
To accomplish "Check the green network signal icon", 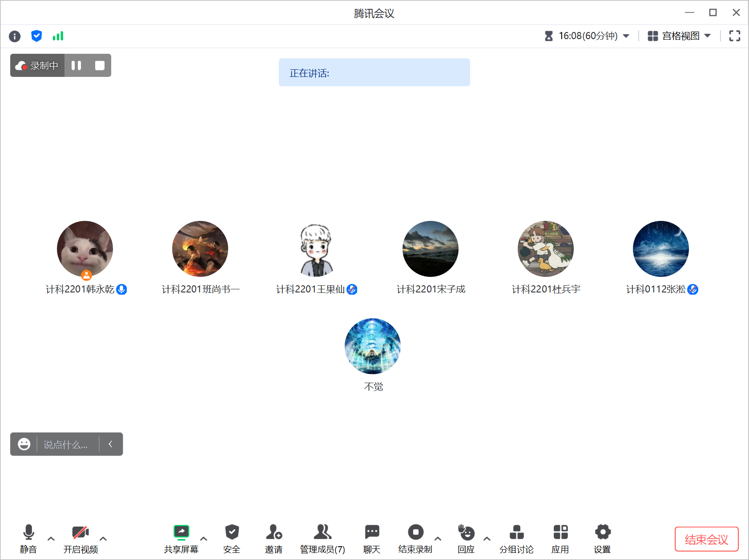I will (x=58, y=36).
